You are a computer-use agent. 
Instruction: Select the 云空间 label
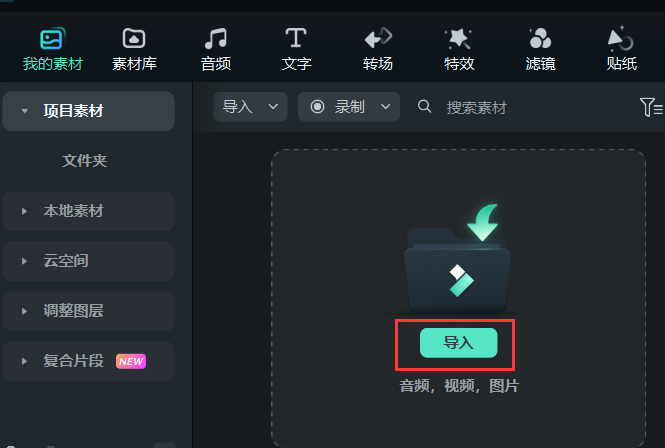pos(66,261)
